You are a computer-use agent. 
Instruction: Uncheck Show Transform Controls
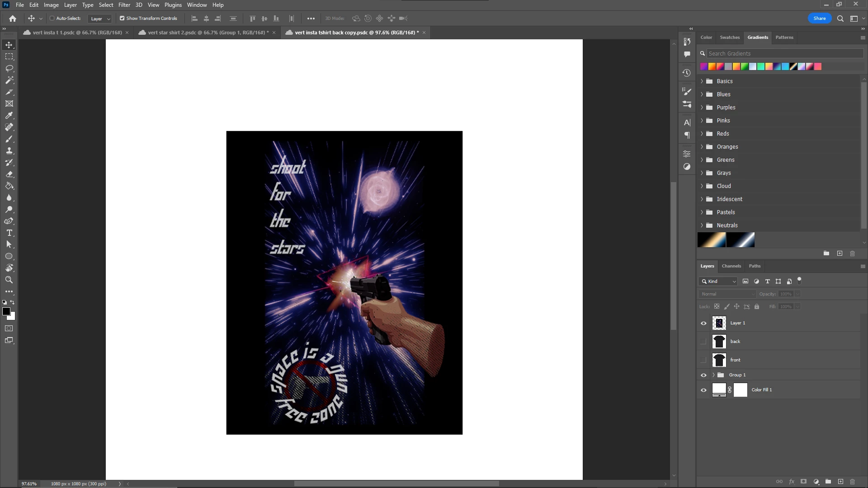click(x=122, y=19)
